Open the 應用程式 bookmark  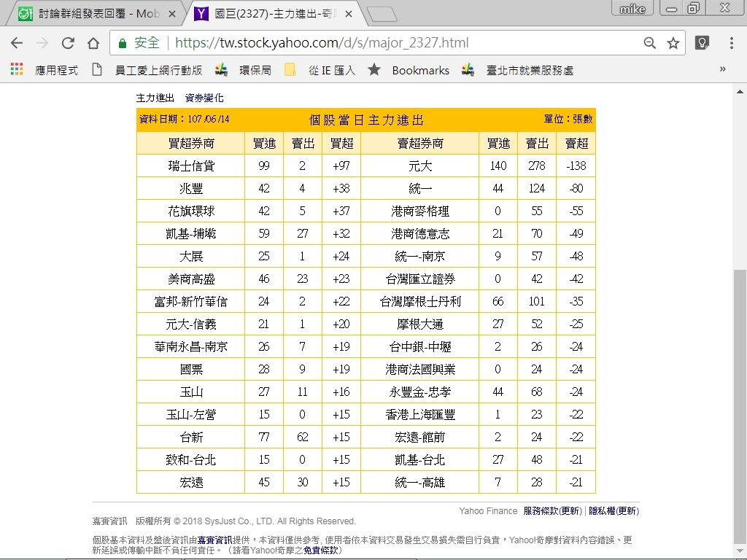coord(56,71)
